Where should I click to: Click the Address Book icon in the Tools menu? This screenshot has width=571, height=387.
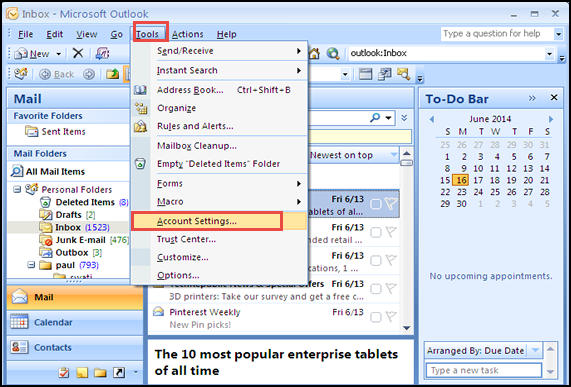(x=140, y=90)
